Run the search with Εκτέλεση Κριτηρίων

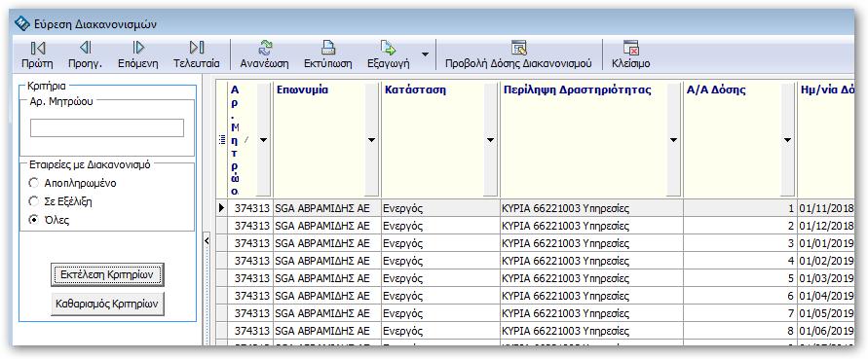107,274
